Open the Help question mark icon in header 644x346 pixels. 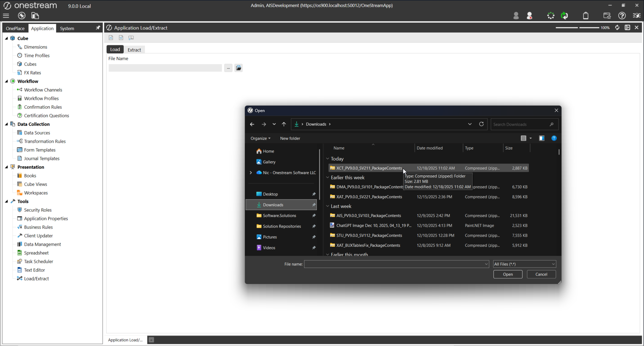[622, 16]
